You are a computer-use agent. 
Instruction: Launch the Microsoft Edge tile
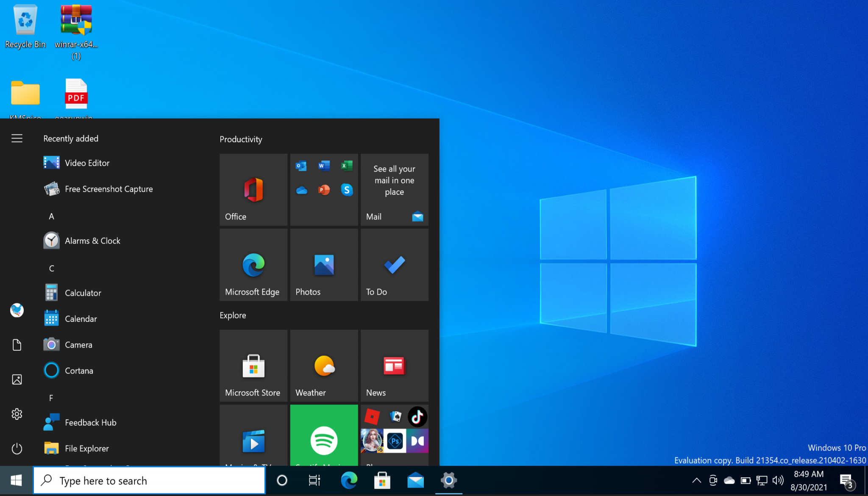pos(253,265)
